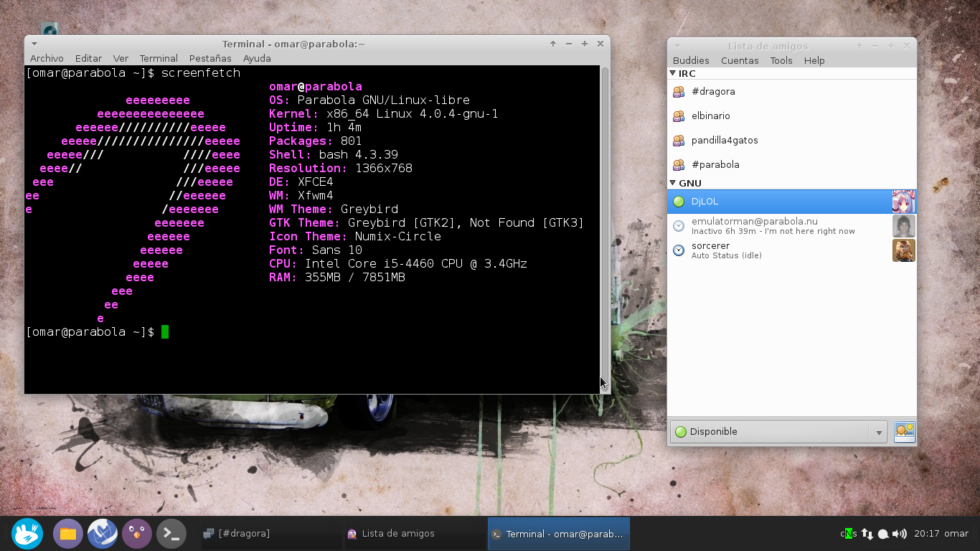
Task: Open the Ayuda menu in Terminal
Action: pos(257,58)
